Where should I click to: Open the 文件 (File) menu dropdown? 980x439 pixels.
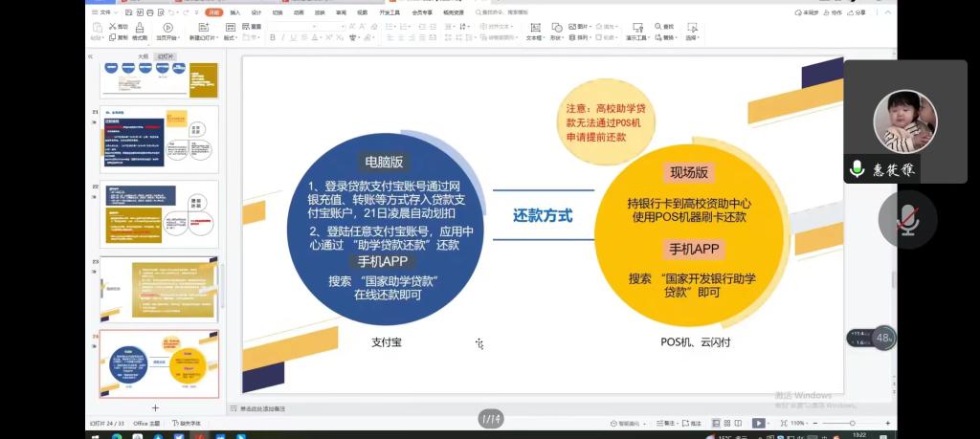pos(103,12)
